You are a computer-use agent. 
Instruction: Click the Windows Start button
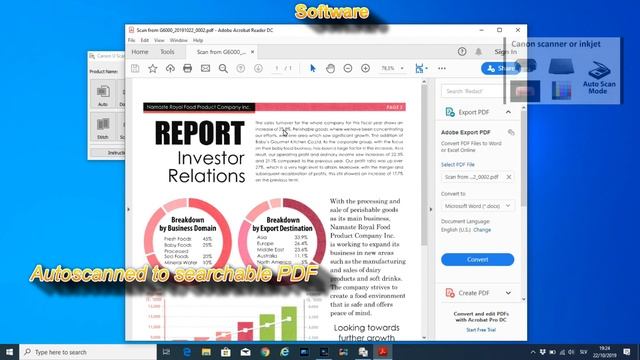coord(9,352)
